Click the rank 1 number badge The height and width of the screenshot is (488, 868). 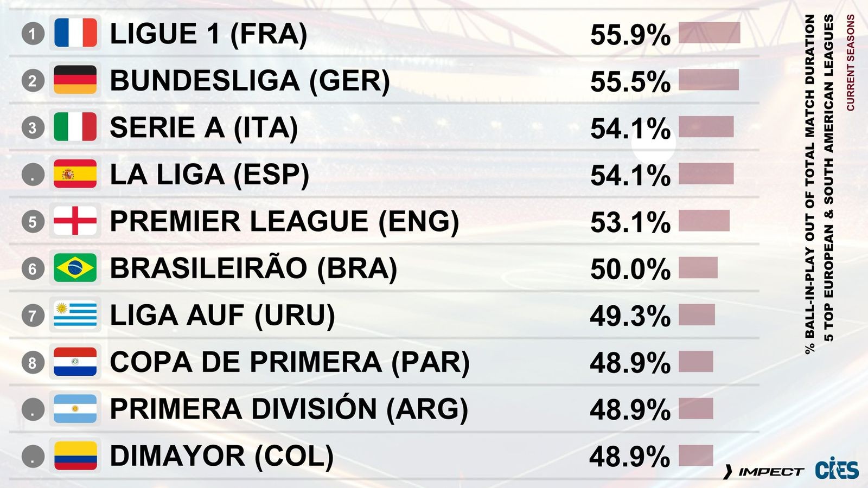[x=33, y=34]
